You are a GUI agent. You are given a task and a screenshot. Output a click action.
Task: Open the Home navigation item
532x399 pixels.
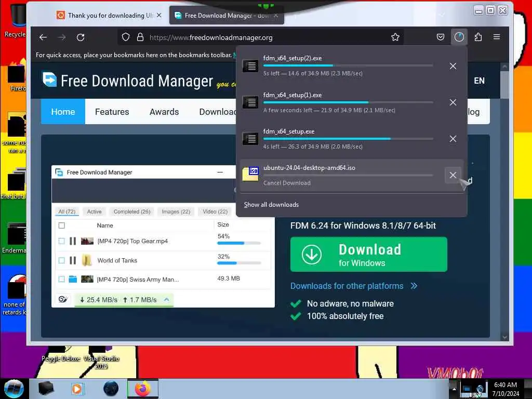tap(63, 112)
